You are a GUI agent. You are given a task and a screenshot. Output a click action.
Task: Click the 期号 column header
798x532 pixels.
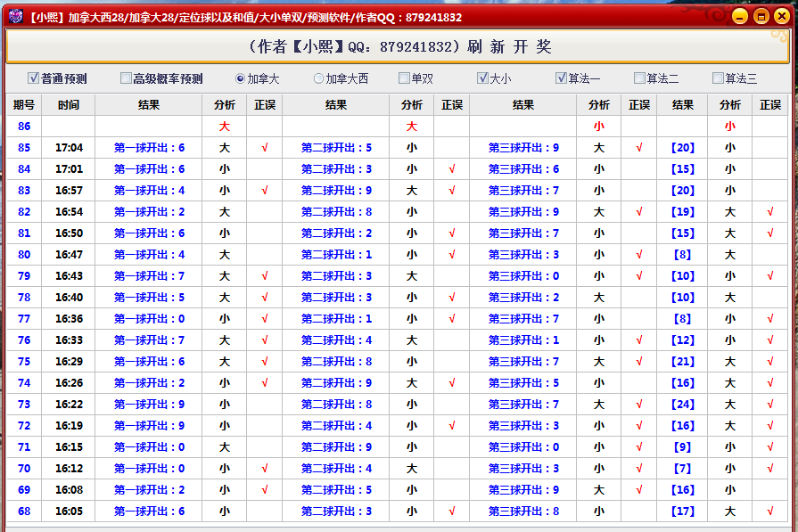24,104
